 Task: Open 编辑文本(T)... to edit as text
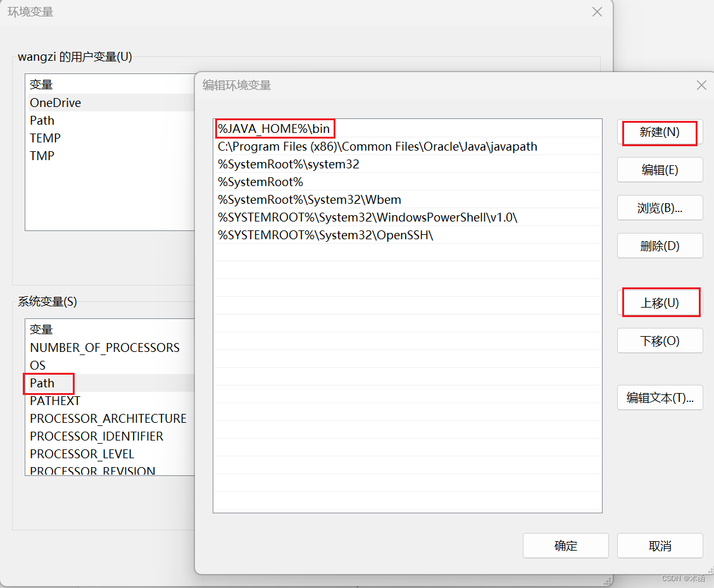[660, 397]
